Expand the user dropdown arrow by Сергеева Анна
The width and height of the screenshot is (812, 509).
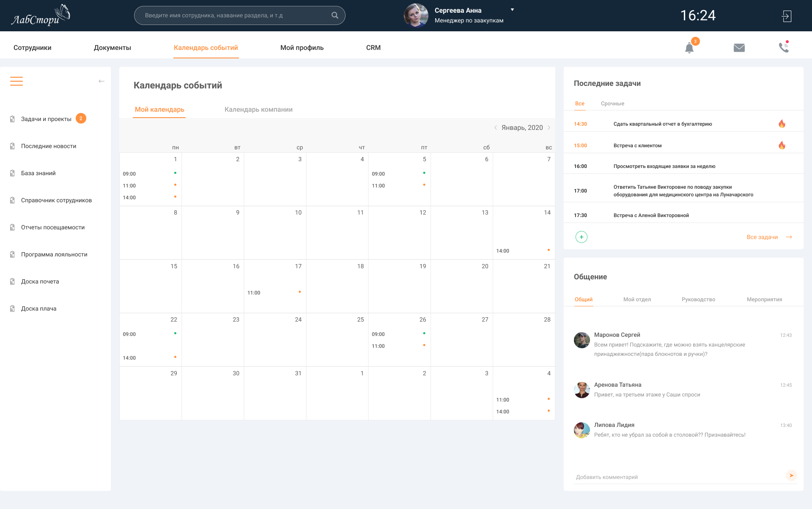[512, 10]
